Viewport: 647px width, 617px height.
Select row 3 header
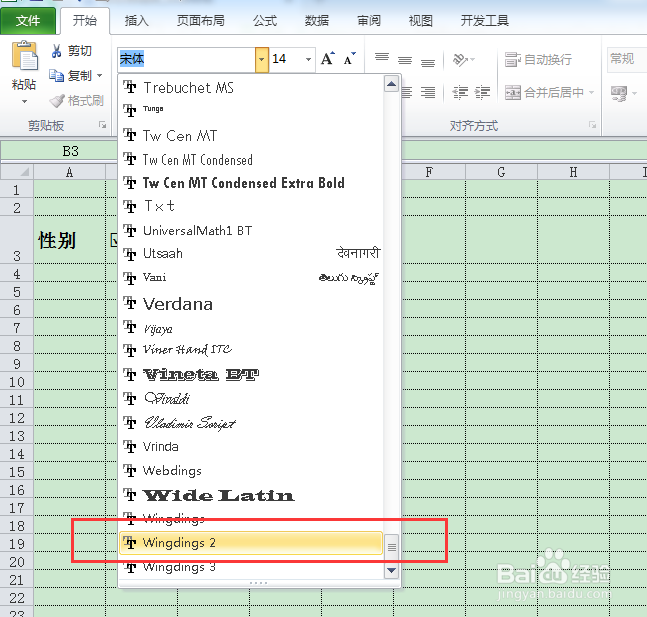pos(17,240)
